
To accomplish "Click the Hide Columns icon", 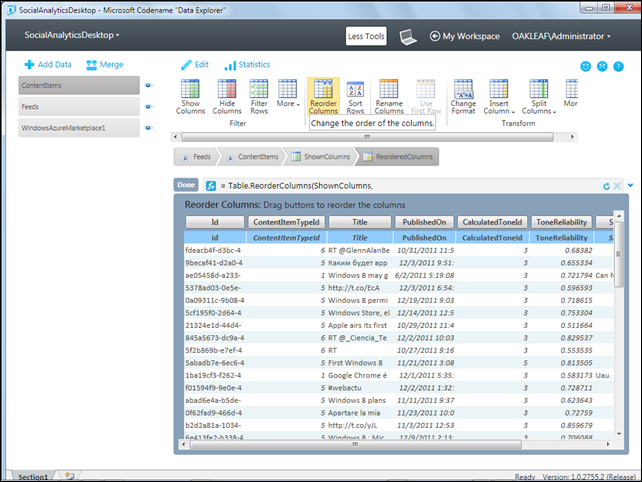I will [227, 89].
